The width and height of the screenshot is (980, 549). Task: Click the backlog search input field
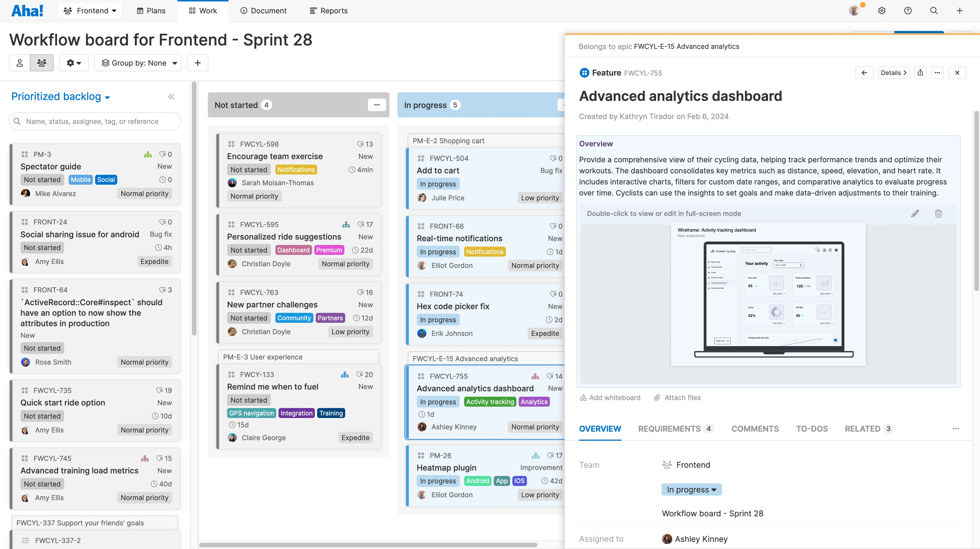(x=94, y=121)
